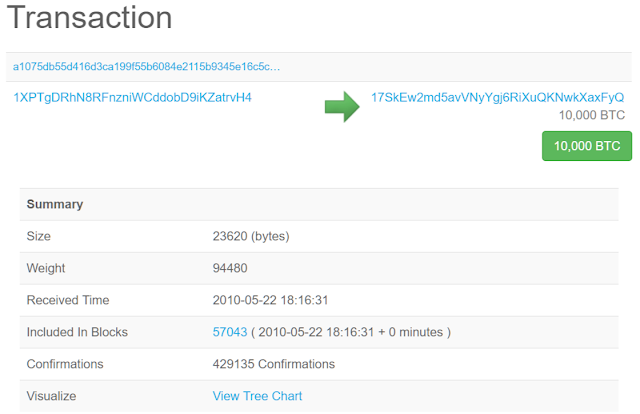Click the Size row label

point(39,236)
